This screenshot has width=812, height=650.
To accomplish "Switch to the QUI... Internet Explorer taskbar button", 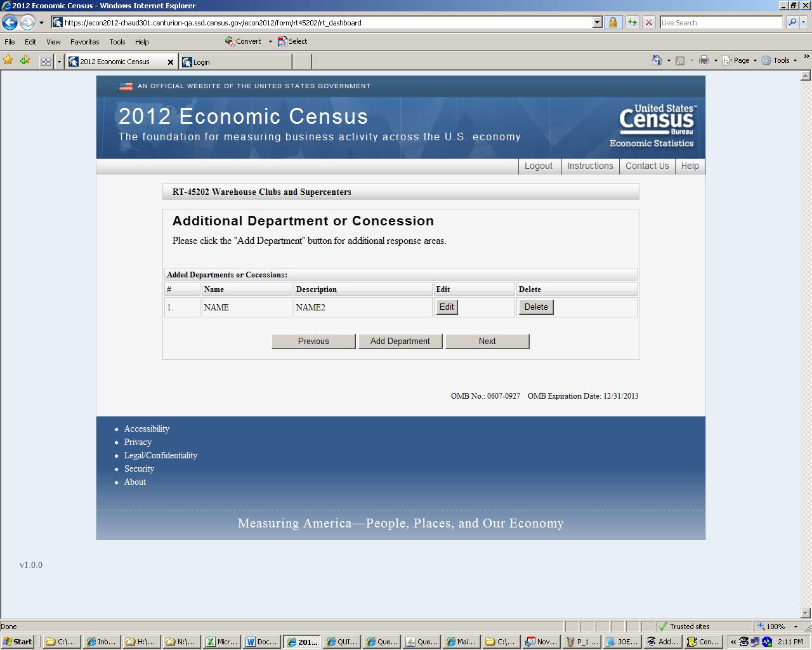I will coord(341,642).
